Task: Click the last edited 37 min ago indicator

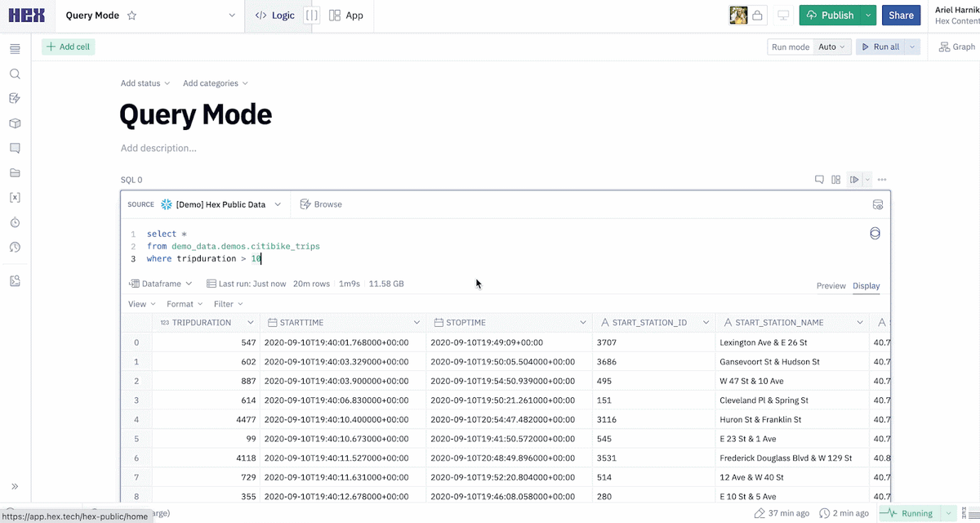Action: [x=781, y=513]
